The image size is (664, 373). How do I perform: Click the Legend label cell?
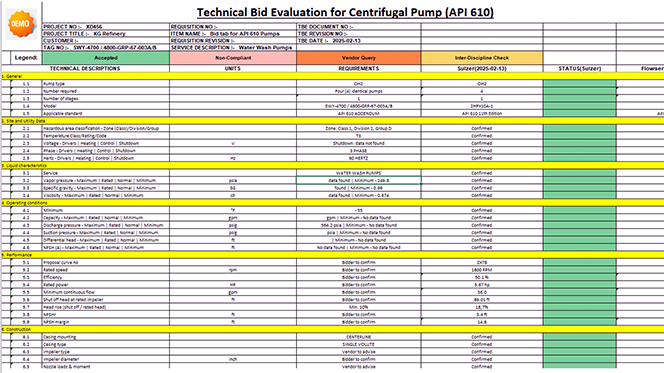click(26, 58)
